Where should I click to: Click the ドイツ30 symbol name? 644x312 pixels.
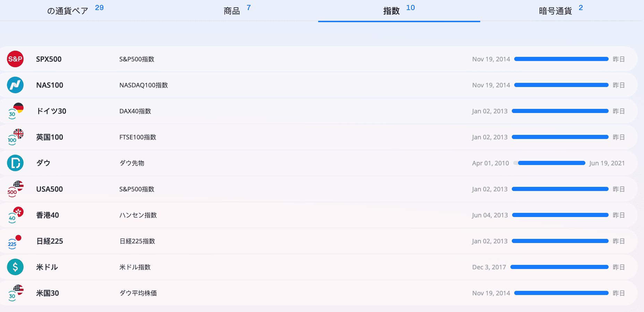coord(51,111)
